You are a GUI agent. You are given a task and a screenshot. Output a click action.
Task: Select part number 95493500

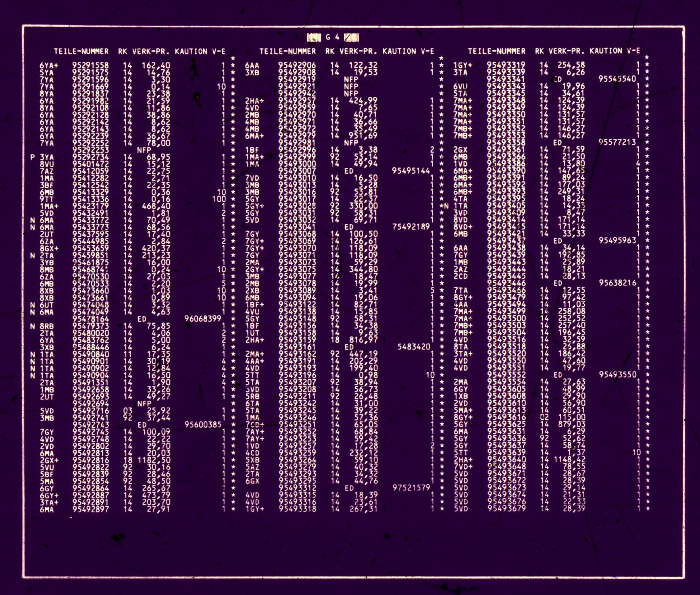(x=506, y=318)
